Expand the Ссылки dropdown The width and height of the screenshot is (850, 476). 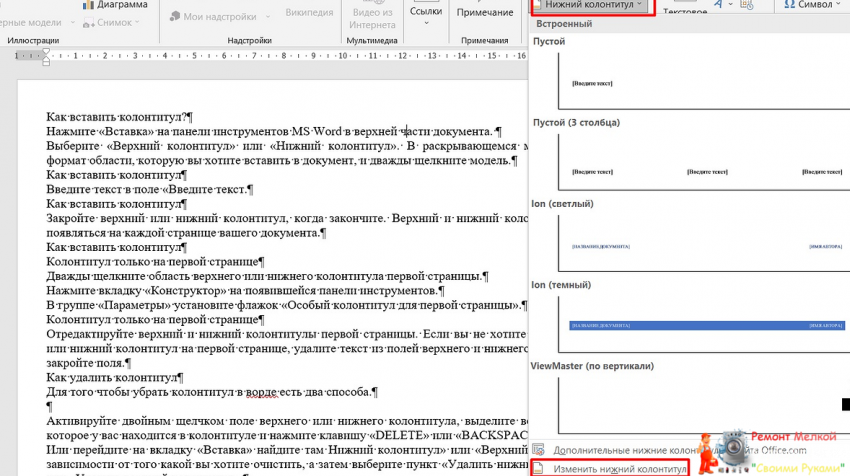pyautogui.click(x=426, y=14)
